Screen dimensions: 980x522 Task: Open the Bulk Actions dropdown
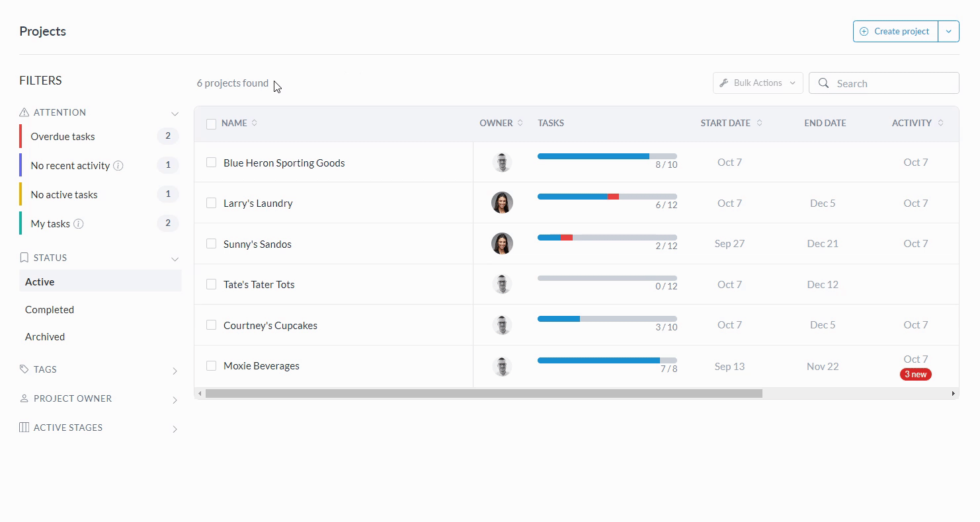(758, 83)
